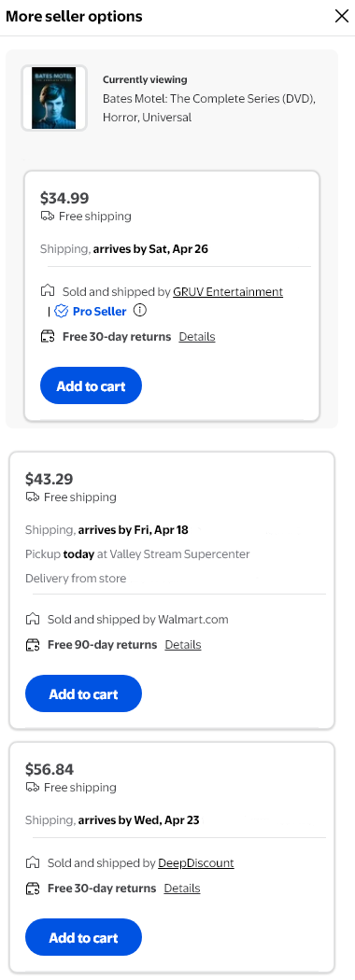This screenshot has height=980, width=355.
Task: Click the truck icon beside $56.84 free shipping
Action: pyautogui.click(x=32, y=787)
